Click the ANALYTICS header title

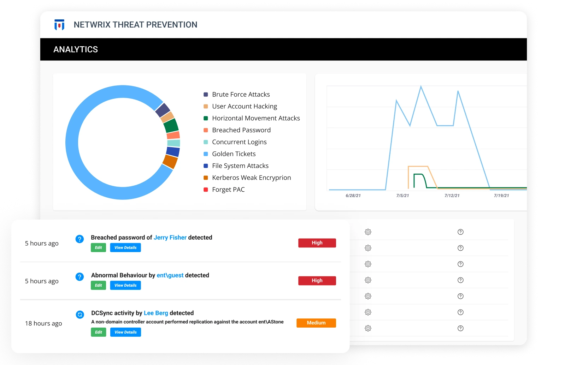[76, 49]
